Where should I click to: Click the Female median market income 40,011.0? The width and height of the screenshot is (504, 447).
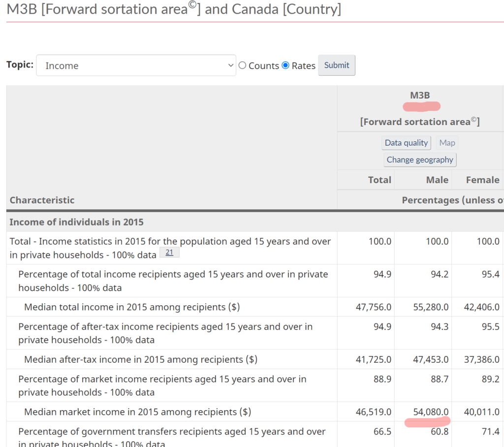coord(481,412)
